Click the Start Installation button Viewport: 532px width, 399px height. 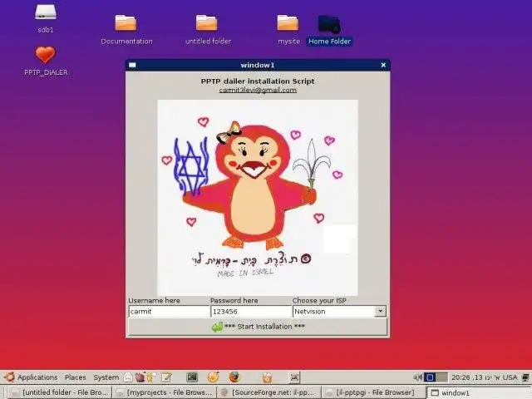(258, 327)
